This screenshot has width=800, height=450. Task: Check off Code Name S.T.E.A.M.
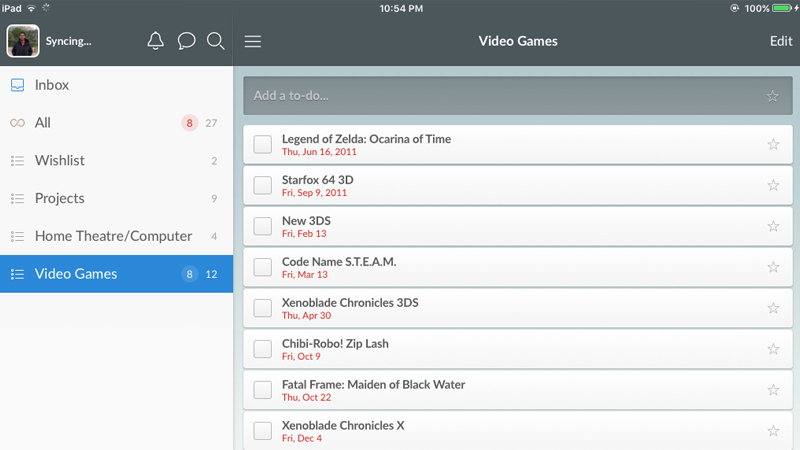[263, 267]
